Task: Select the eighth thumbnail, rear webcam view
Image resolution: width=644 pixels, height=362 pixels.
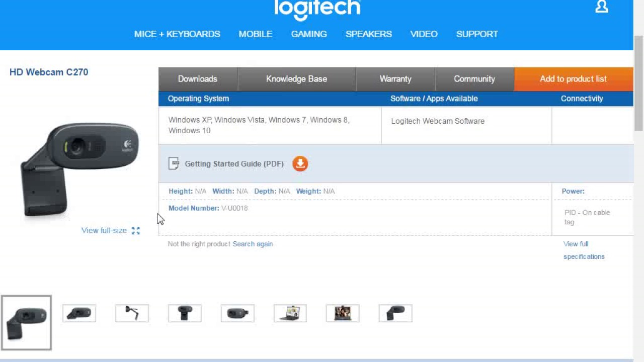Action: (395, 313)
